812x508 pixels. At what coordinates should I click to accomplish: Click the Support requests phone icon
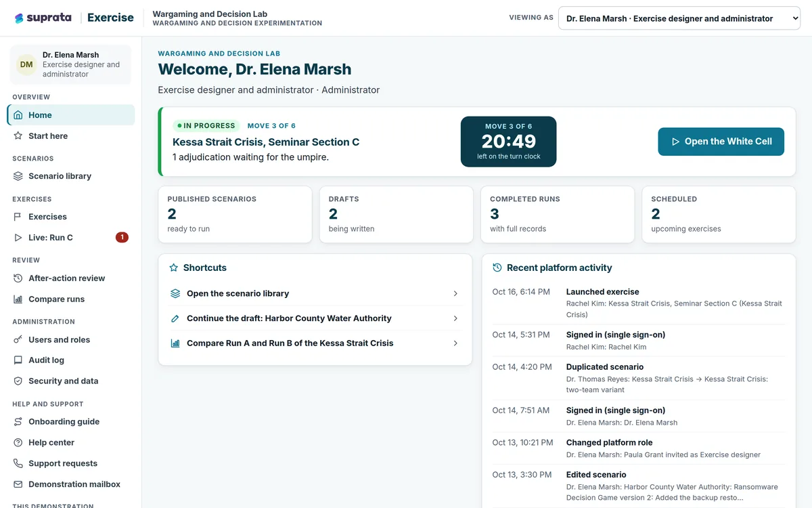coord(18,464)
